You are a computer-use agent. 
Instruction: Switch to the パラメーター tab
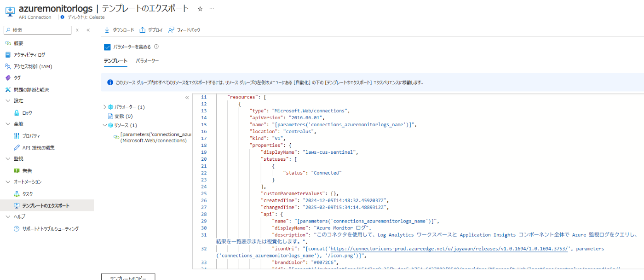coord(147,61)
